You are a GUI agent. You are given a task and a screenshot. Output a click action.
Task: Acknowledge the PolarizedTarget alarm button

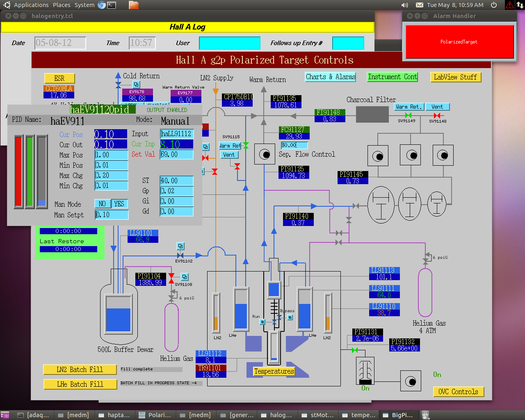459,42
